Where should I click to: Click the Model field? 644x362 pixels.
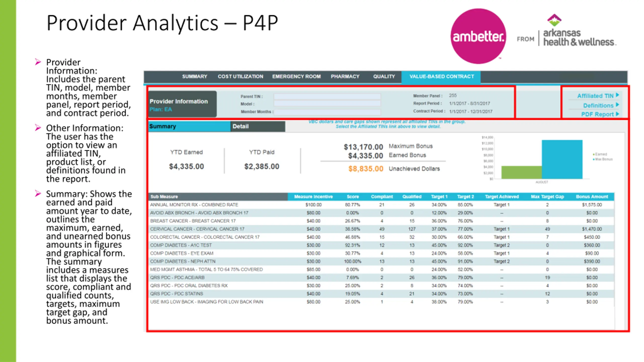(x=327, y=104)
